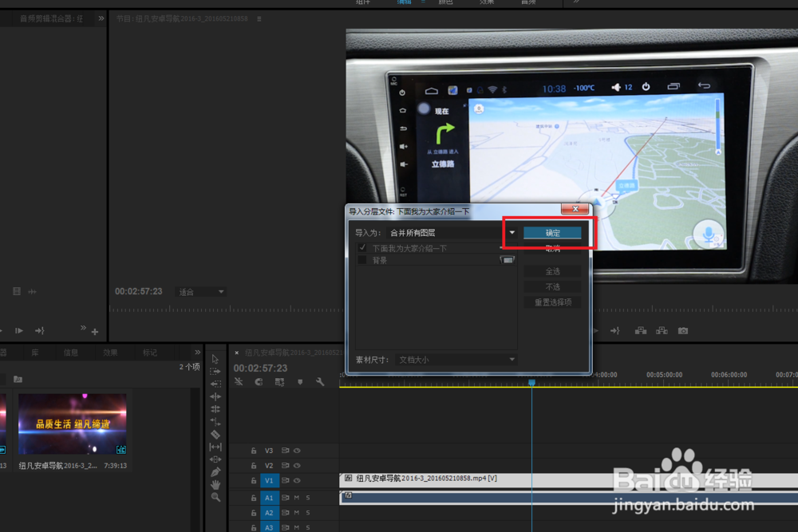This screenshot has width=798, height=532.
Task: Switch to the 效果 panel tab
Action: point(110,353)
